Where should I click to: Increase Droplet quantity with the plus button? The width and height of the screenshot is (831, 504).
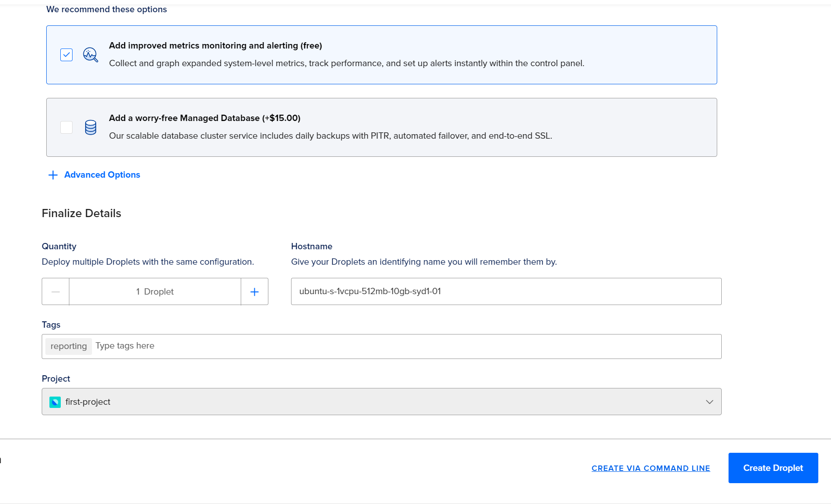tap(254, 291)
